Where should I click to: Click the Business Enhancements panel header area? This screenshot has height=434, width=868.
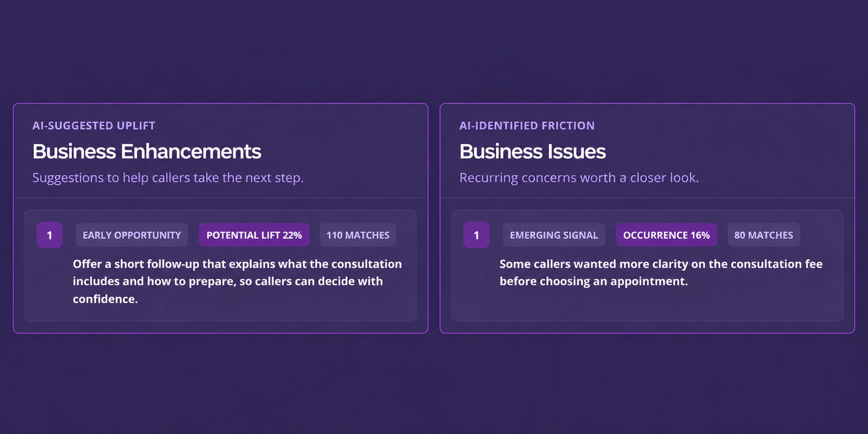click(221, 151)
